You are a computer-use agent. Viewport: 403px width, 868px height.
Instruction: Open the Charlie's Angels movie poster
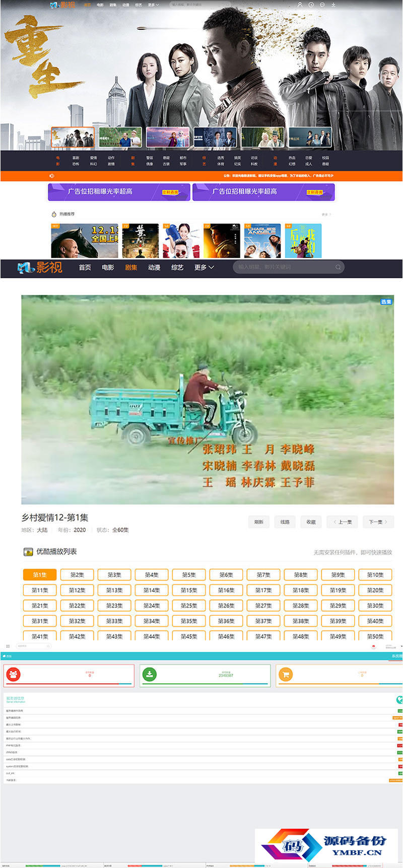(262, 241)
